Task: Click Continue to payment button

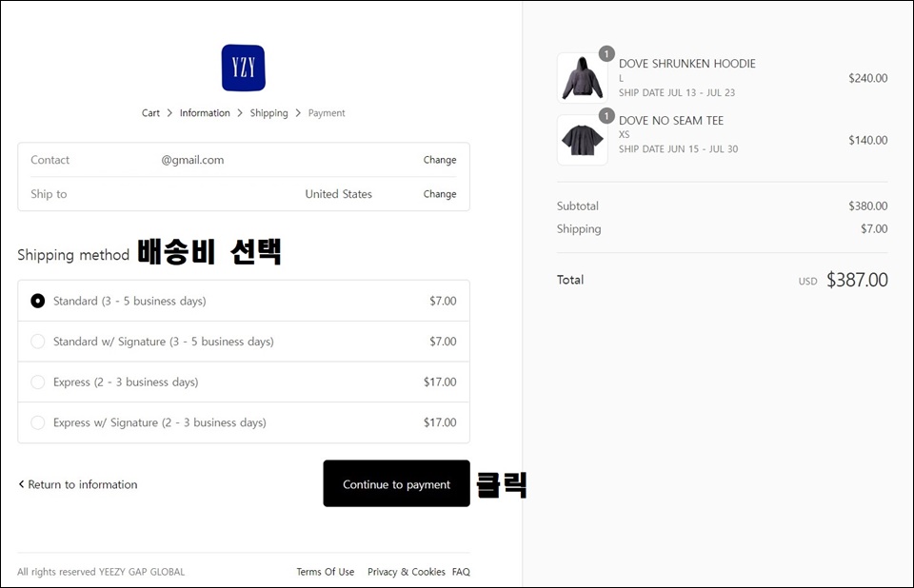Action: (396, 483)
